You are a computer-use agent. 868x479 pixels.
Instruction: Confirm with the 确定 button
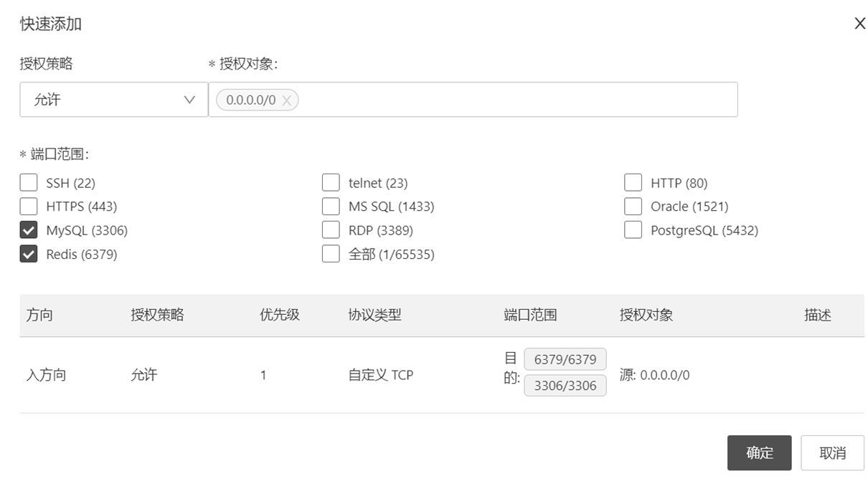coord(759,452)
